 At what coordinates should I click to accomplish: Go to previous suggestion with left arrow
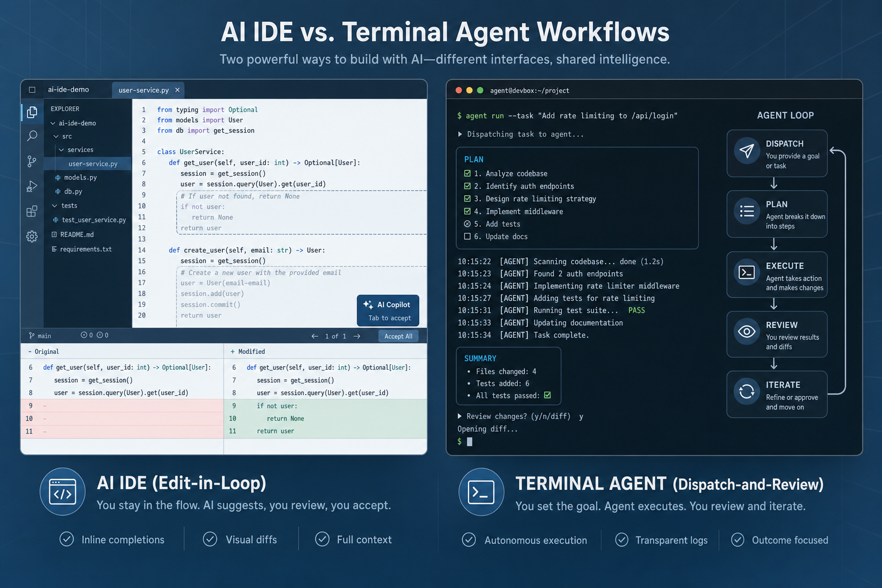[315, 336]
